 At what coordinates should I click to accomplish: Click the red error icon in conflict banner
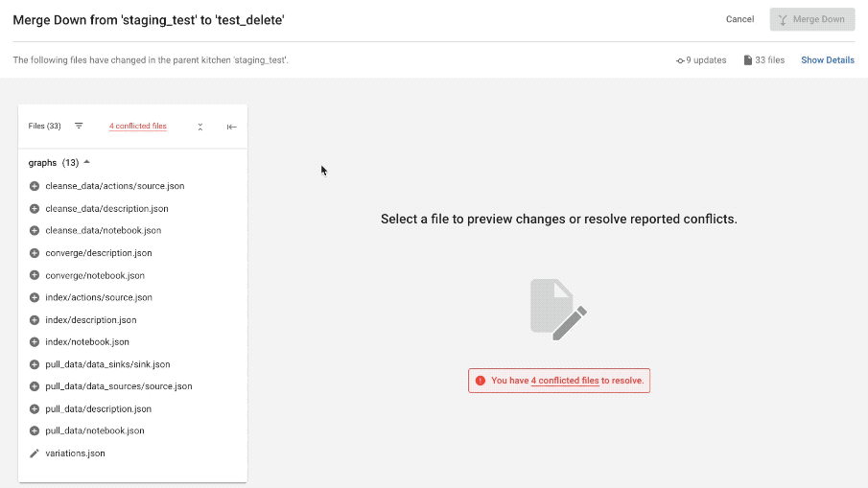coord(481,381)
